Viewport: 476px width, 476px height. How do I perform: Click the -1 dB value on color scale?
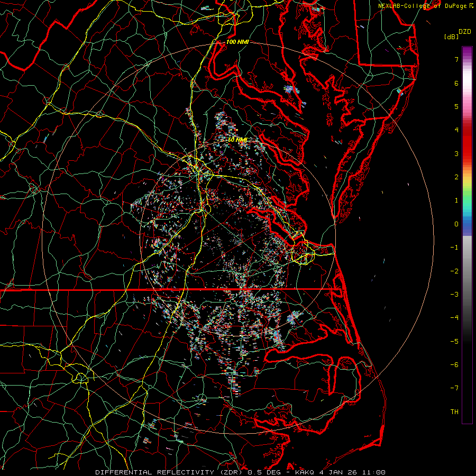454,248
